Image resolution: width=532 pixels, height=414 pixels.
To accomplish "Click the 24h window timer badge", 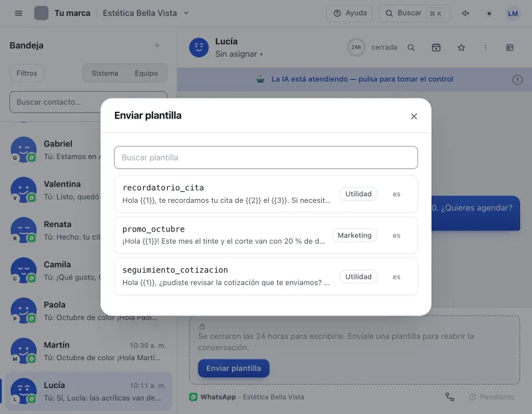I will (356, 47).
